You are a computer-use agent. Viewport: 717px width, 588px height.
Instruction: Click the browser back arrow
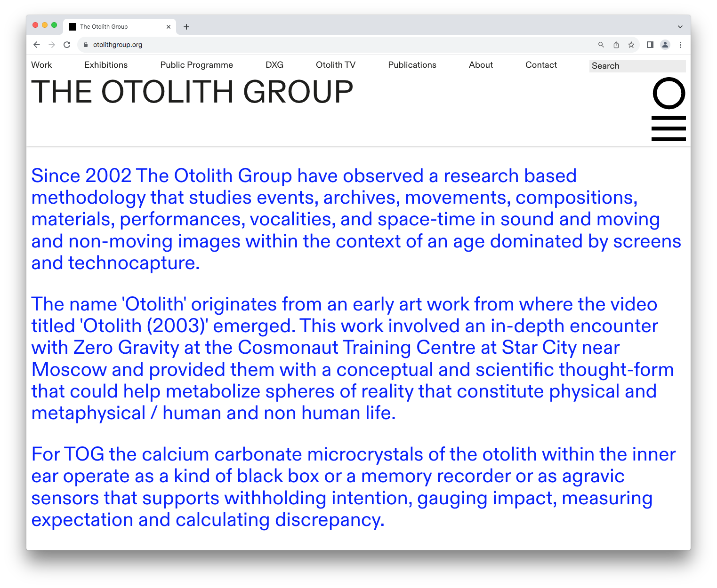[x=37, y=45]
